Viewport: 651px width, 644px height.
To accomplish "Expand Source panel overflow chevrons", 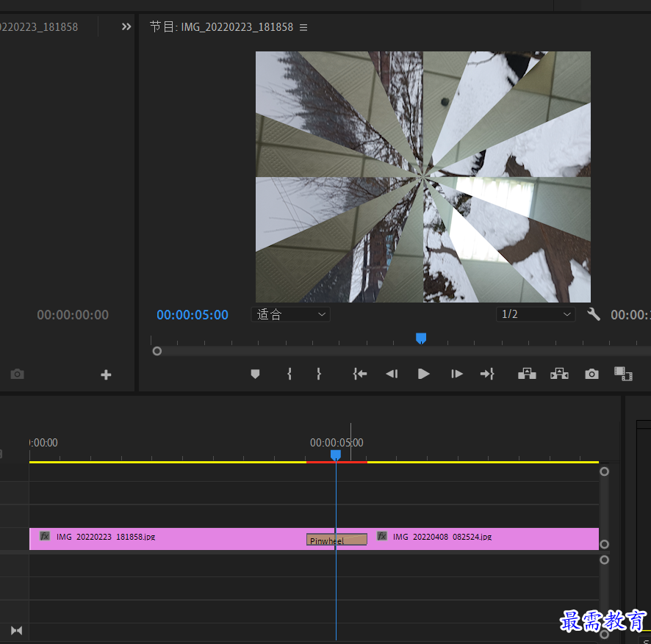I will click(126, 27).
